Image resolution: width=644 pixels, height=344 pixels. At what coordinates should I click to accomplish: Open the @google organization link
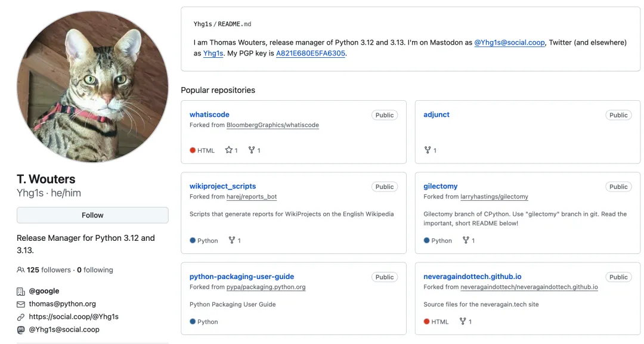tap(44, 291)
